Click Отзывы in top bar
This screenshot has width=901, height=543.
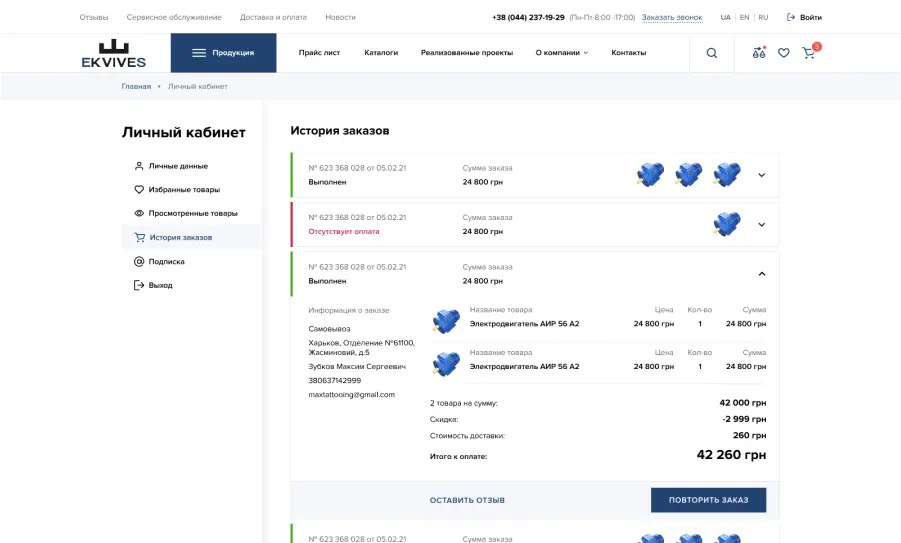(x=94, y=17)
